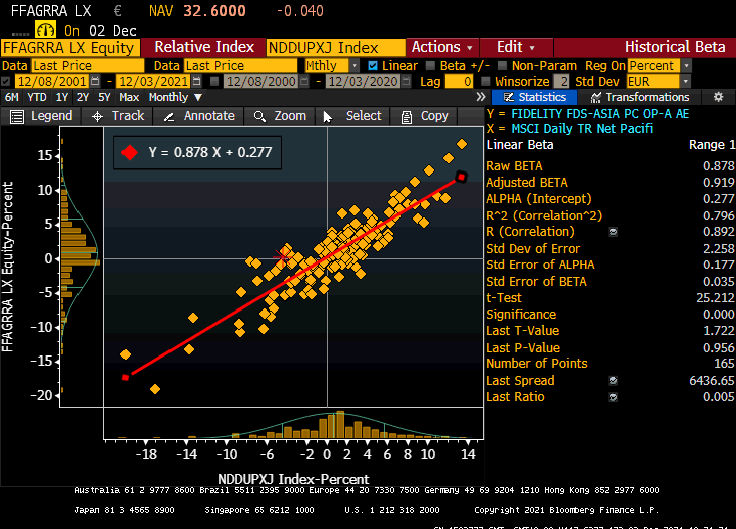Screen dimensions: 736x529
Task: Edit the NDDUPXJ Index field
Action: (x=336, y=47)
